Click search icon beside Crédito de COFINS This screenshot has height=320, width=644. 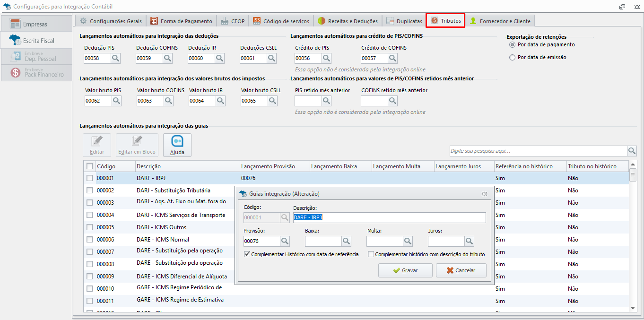pyautogui.click(x=393, y=58)
